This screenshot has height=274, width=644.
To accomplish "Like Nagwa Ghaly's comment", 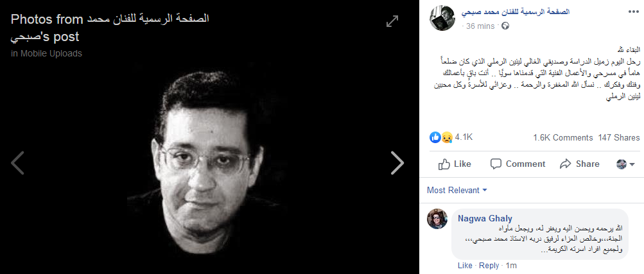I will pos(464,266).
